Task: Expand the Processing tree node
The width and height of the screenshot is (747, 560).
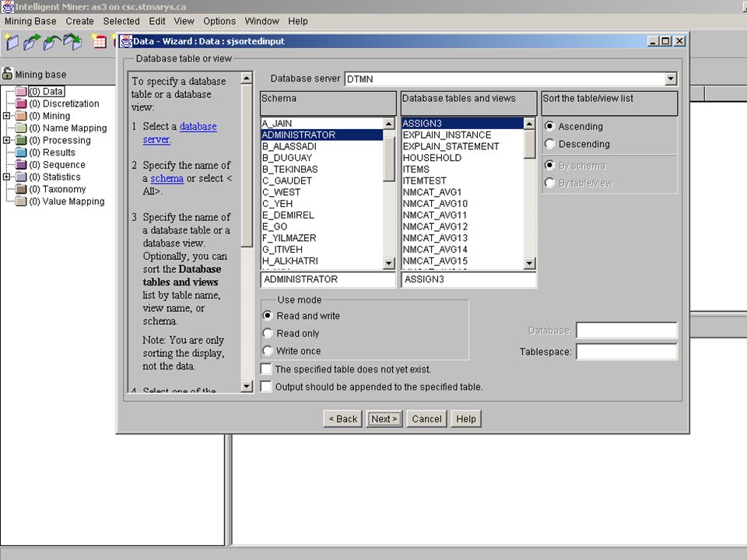Action: click(x=7, y=140)
